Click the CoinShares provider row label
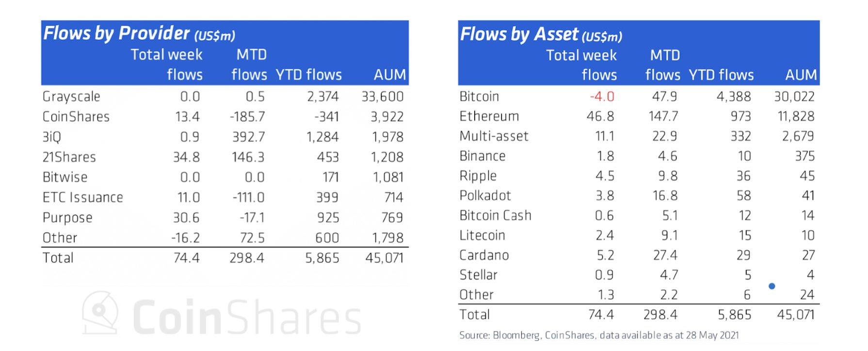 (x=76, y=117)
